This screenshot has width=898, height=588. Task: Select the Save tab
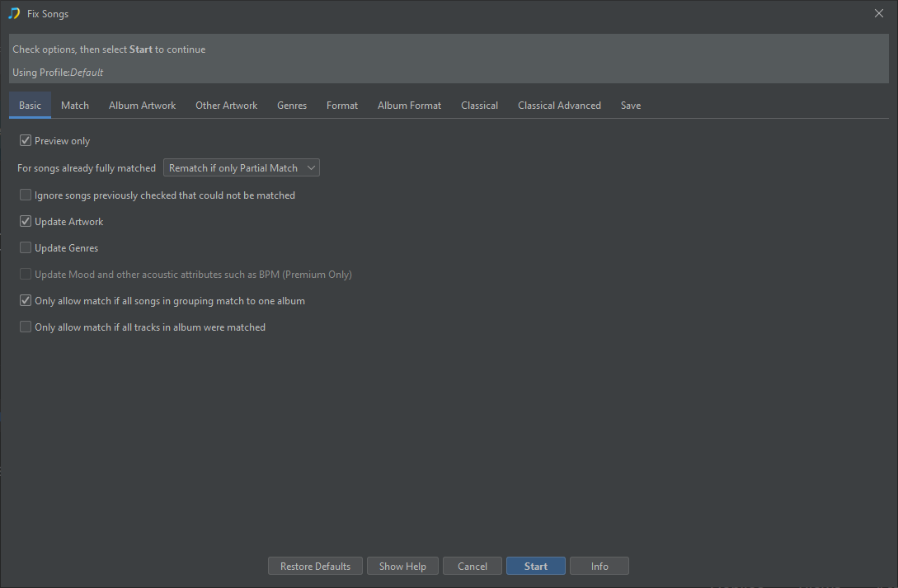click(x=631, y=106)
